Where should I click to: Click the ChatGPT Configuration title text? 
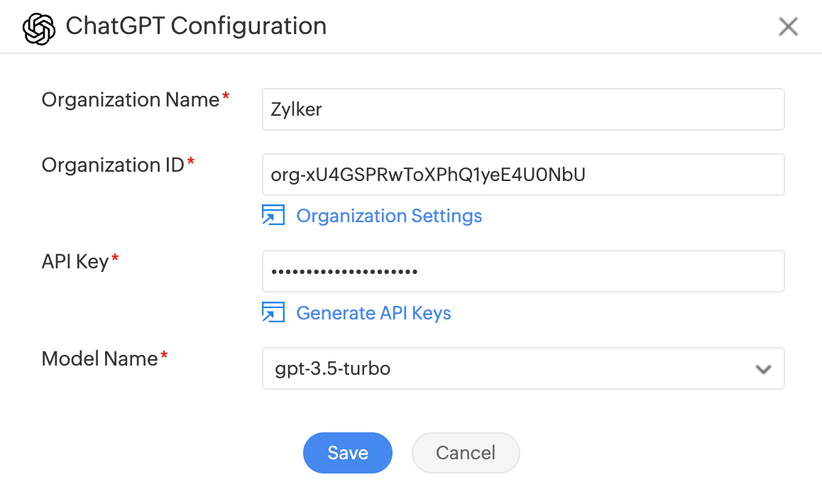coord(196,26)
